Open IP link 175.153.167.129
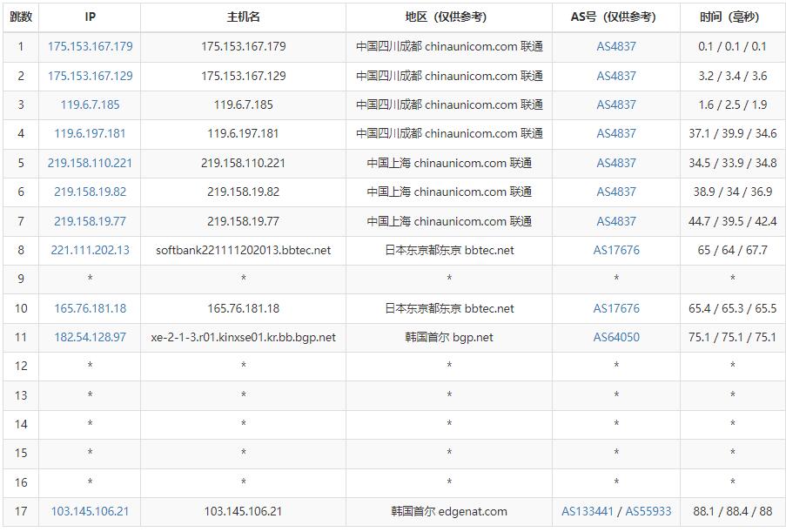Screen dimensions: 786x532 [91, 77]
